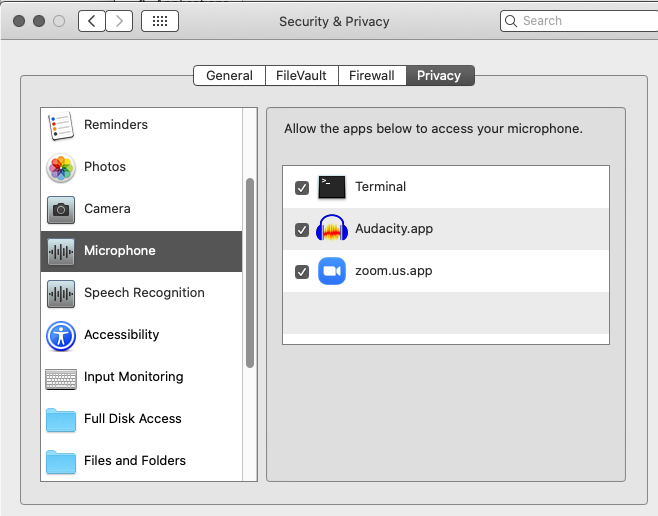Viewport: 658px width, 516px height.
Task: Show all preferences via the grid button
Action: coord(160,21)
